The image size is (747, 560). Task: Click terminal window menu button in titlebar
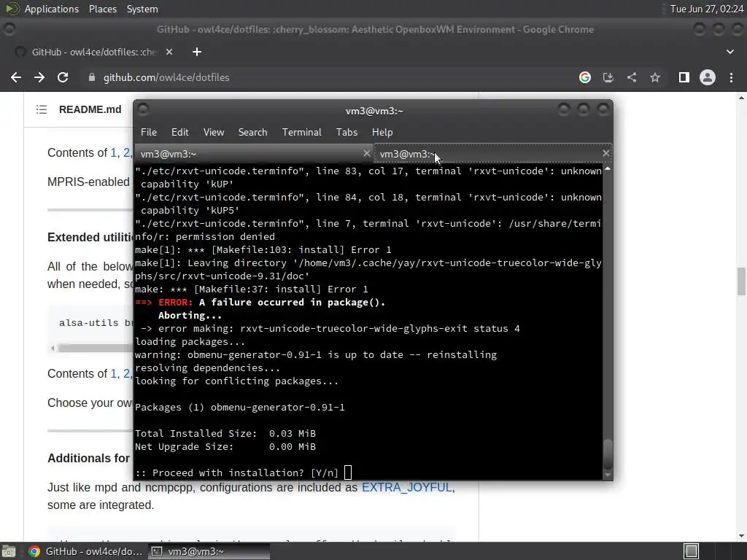point(143,110)
